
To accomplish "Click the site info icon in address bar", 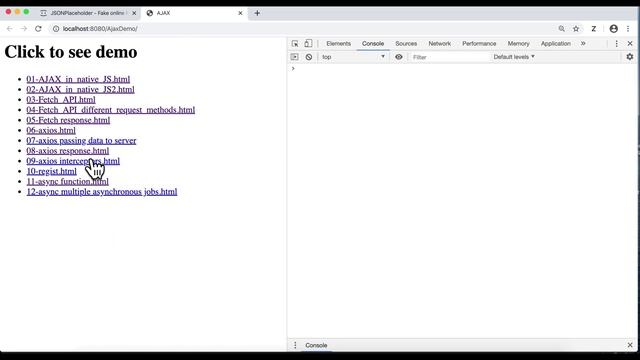I will pyautogui.click(x=56, y=29).
